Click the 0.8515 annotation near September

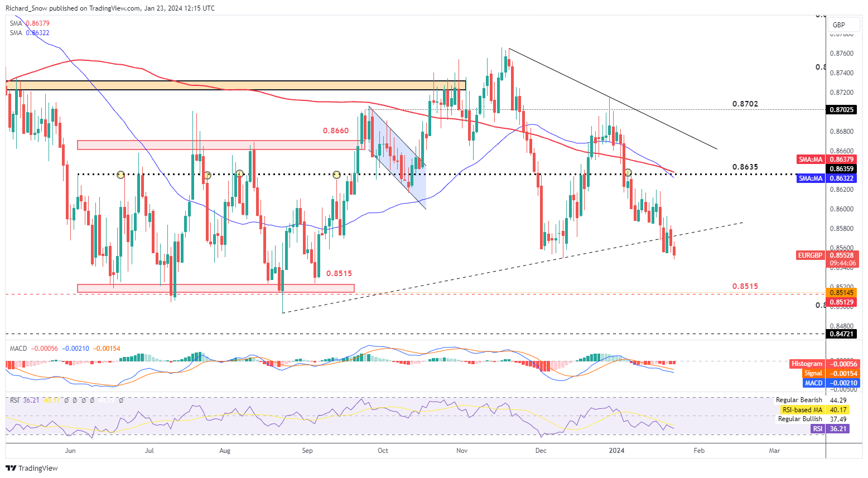339,274
